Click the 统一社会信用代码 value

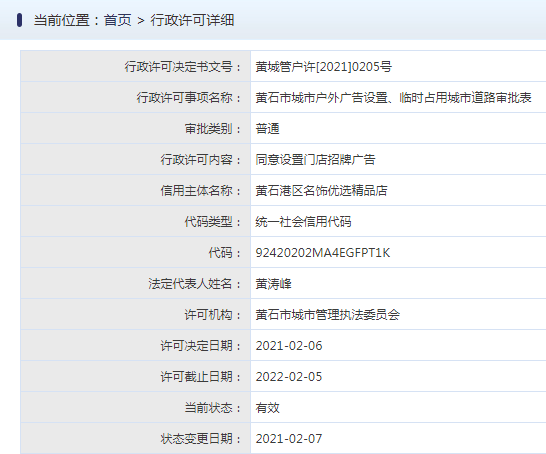pos(303,221)
